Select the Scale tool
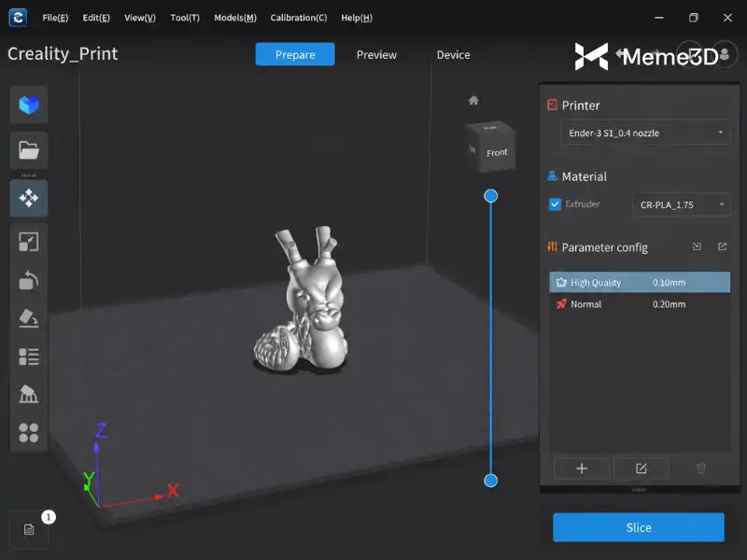 coord(29,242)
